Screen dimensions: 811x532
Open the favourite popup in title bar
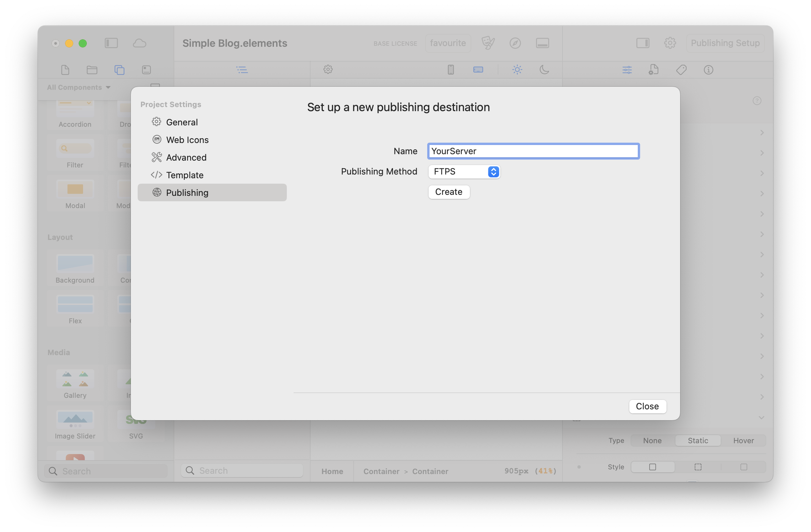pos(448,43)
